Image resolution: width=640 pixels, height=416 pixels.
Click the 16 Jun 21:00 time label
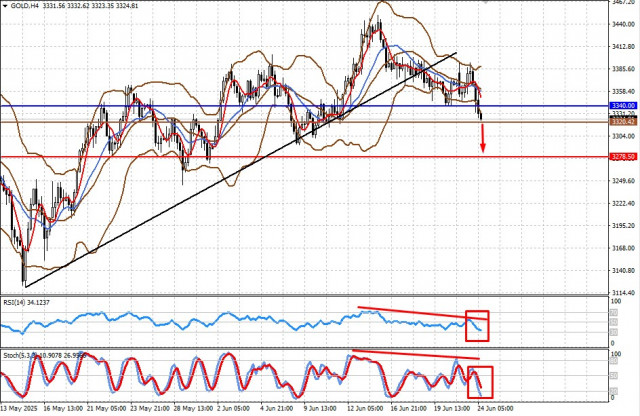[409, 408]
